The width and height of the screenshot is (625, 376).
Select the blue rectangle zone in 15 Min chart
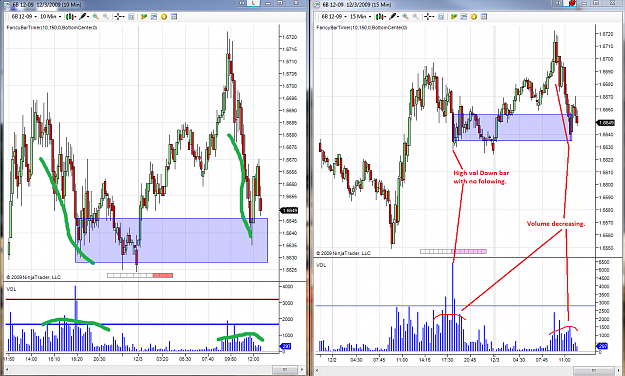click(x=512, y=128)
